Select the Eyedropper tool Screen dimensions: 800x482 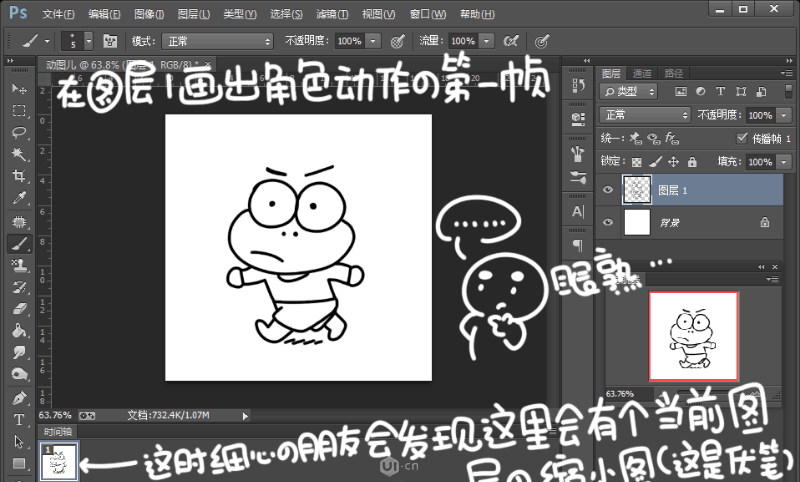pyautogui.click(x=19, y=198)
